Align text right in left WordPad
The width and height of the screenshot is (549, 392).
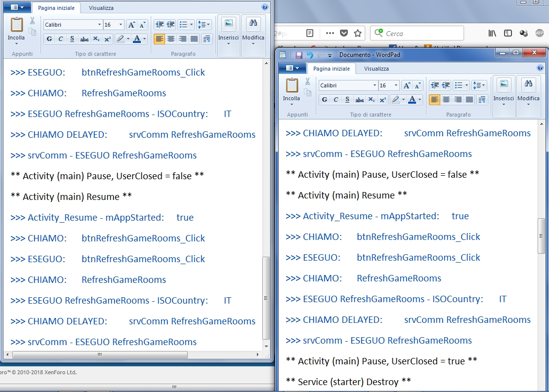[183, 39]
